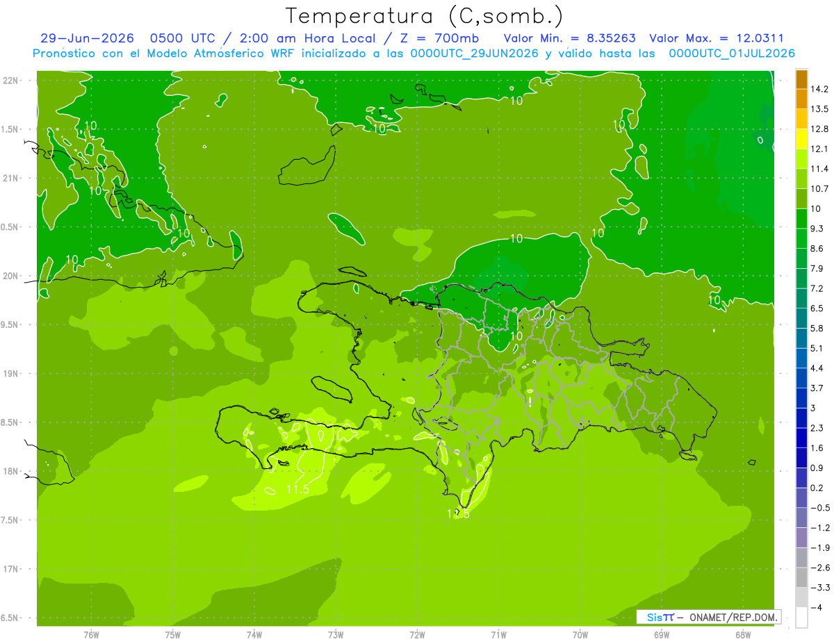Pick the dark blue swatch between 1.6 and 2.3
834x644 pixels.
pos(801,438)
